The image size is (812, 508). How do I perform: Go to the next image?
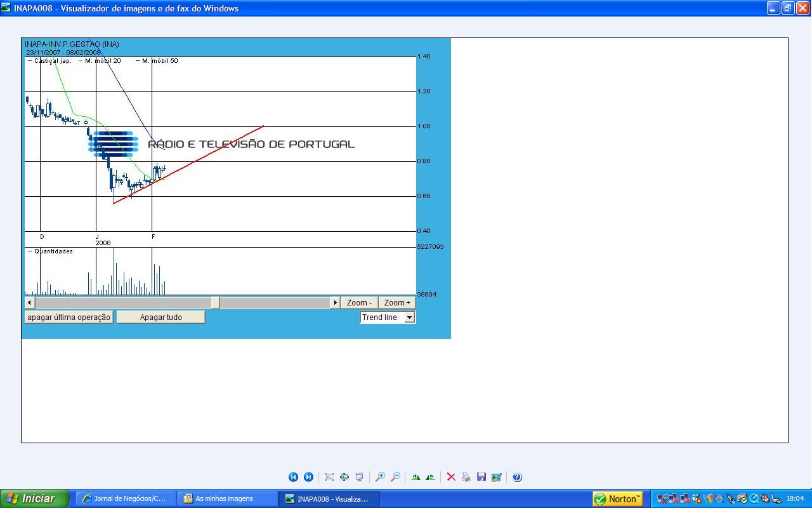pos(308,477)
